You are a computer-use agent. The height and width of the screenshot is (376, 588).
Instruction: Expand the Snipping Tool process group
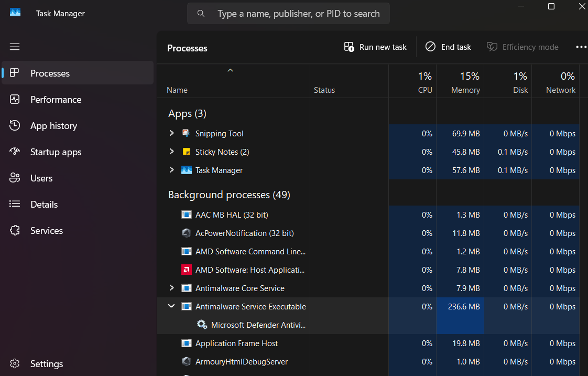click(x=171, y=134)
